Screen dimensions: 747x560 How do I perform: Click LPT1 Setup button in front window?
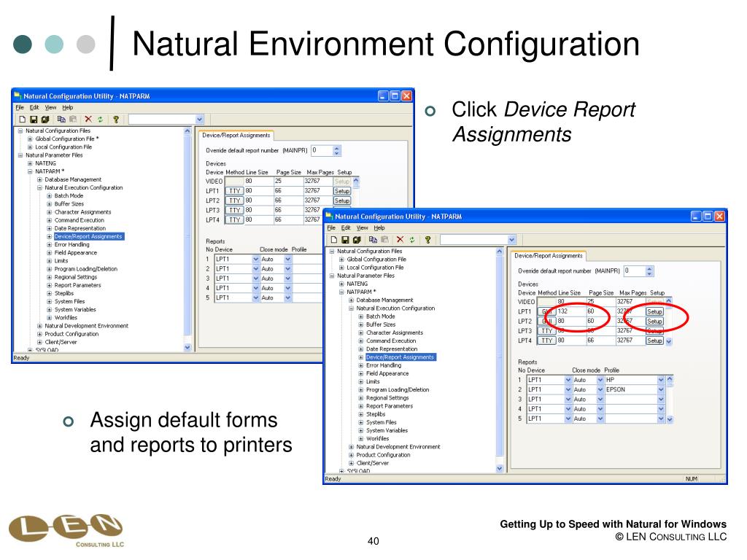654,311
